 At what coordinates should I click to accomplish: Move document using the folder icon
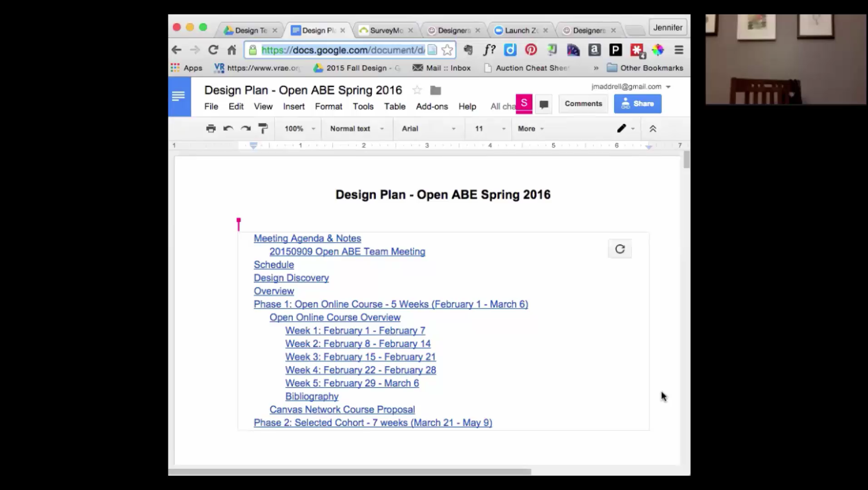point(435,90)
